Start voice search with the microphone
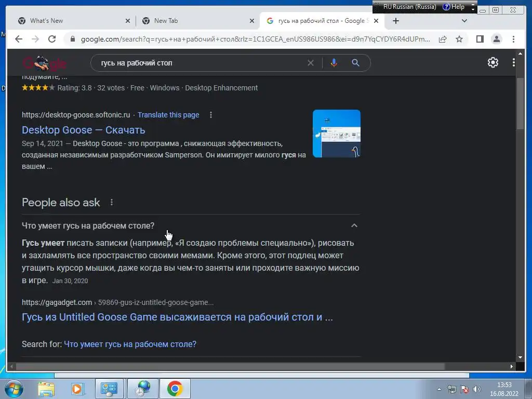 point(334,63)
